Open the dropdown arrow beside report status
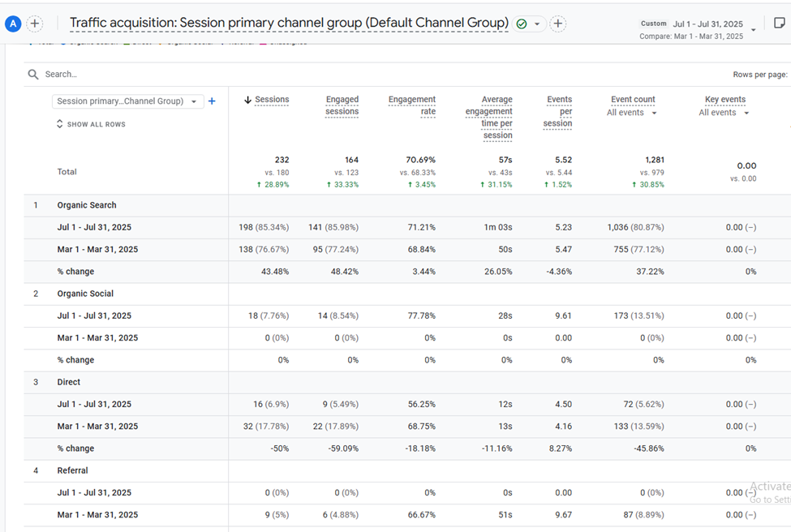The image size is (791, 532). tap(539, 24)
